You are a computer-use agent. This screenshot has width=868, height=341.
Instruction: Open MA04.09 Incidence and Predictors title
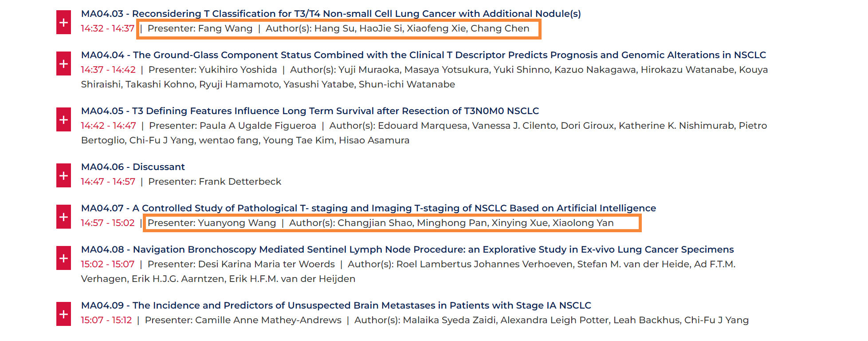tap(336, 305)
